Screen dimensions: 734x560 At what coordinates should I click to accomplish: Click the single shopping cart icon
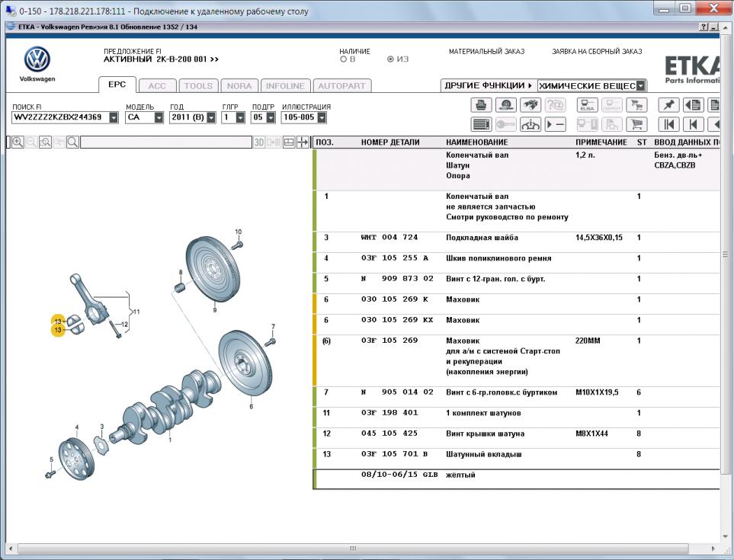pyautogui.click(x=636, y=124)
